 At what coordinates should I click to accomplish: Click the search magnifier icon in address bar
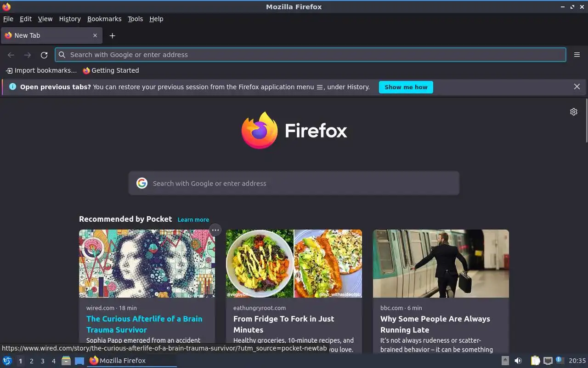(x=62, y=55)
